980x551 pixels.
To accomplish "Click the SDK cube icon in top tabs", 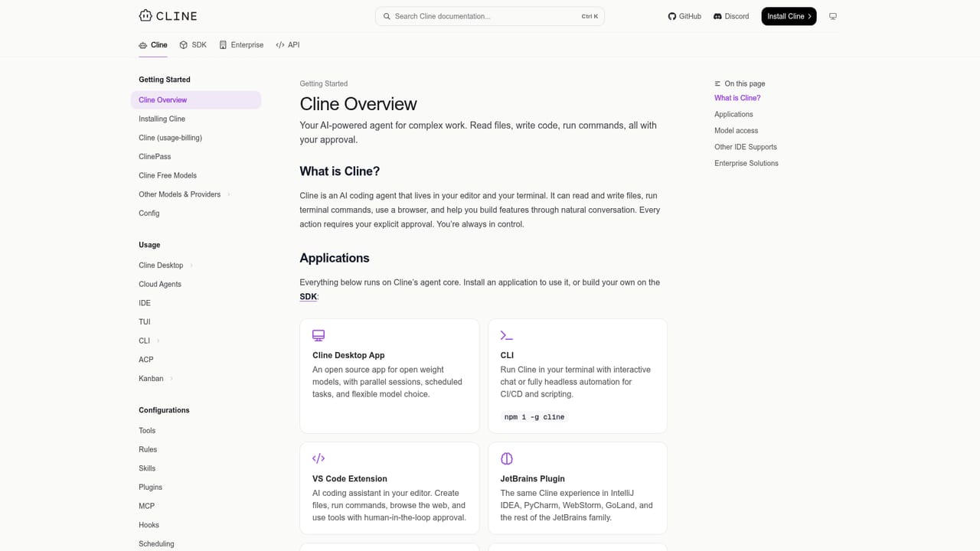I will coord(184,45).
